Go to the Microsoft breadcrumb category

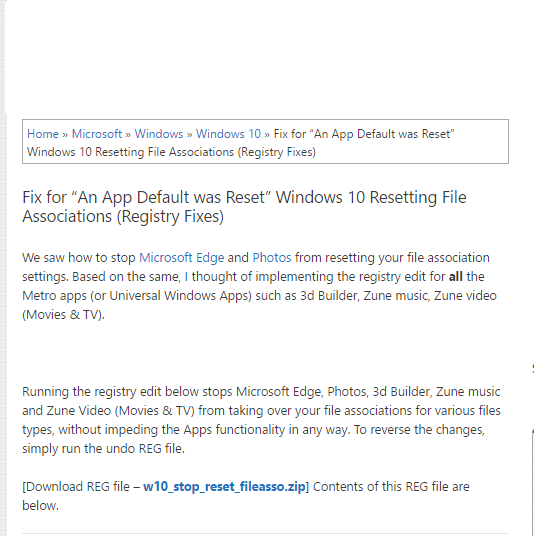[97, 134]
